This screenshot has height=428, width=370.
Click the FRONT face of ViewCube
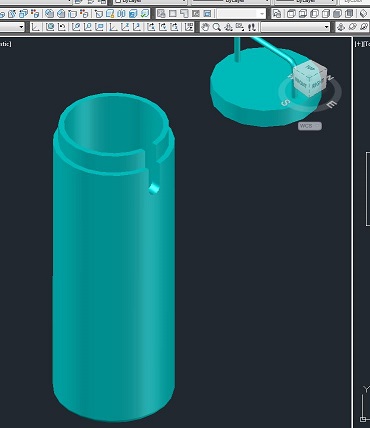(301, 82)
